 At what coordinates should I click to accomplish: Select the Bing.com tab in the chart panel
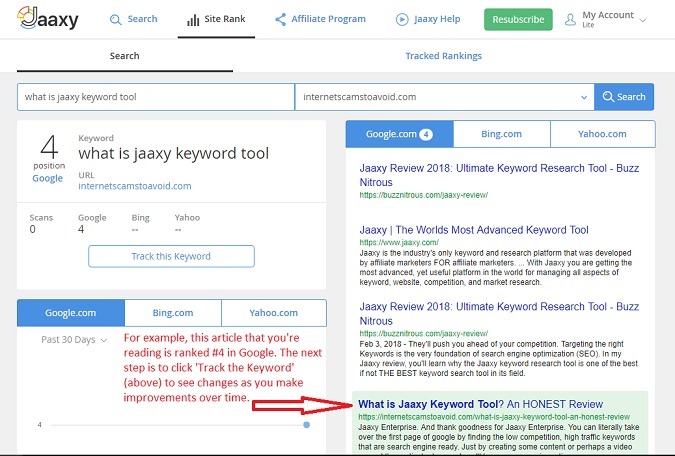(x=173, y=313)
